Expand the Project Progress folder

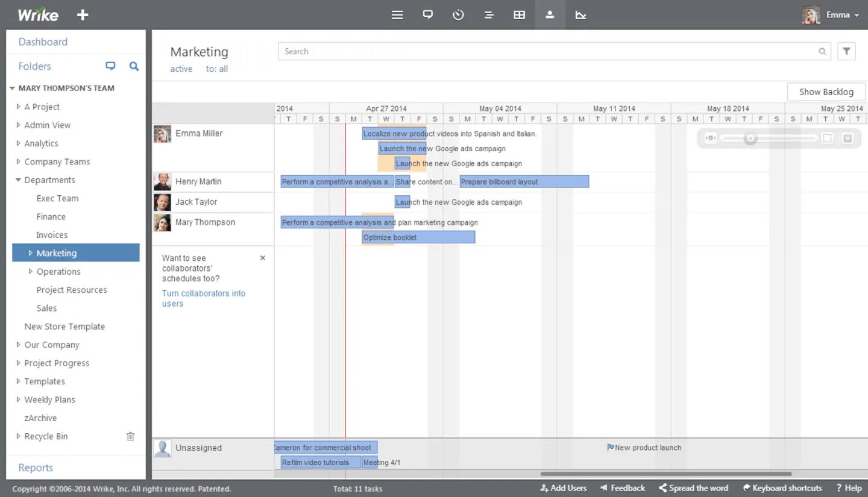pyautogui.click(x=18, y=363)
